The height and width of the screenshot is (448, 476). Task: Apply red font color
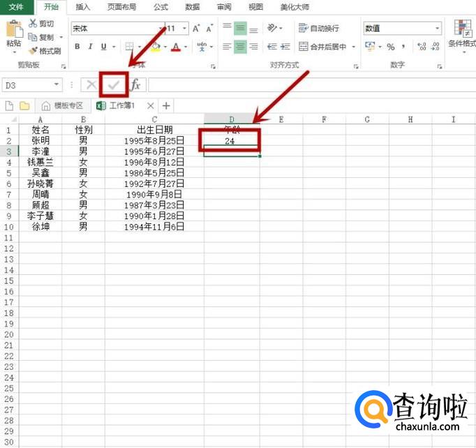[x=176, y=47]
